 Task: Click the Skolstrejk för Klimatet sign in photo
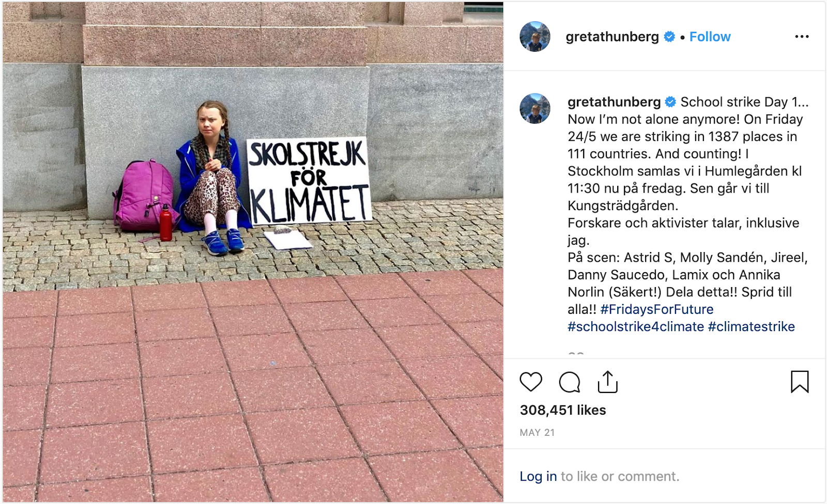[x=309, y=181]
